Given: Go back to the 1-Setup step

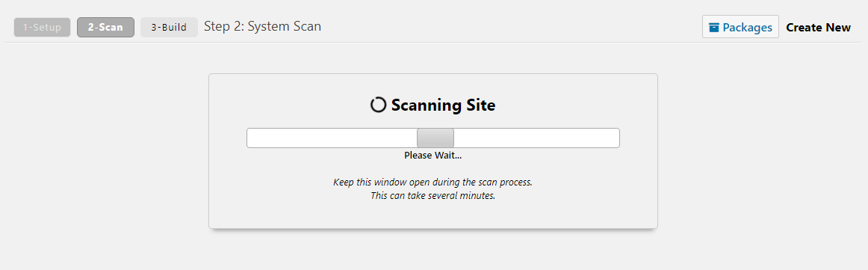Looking at the screenshot, I should [x=42, y=27].
